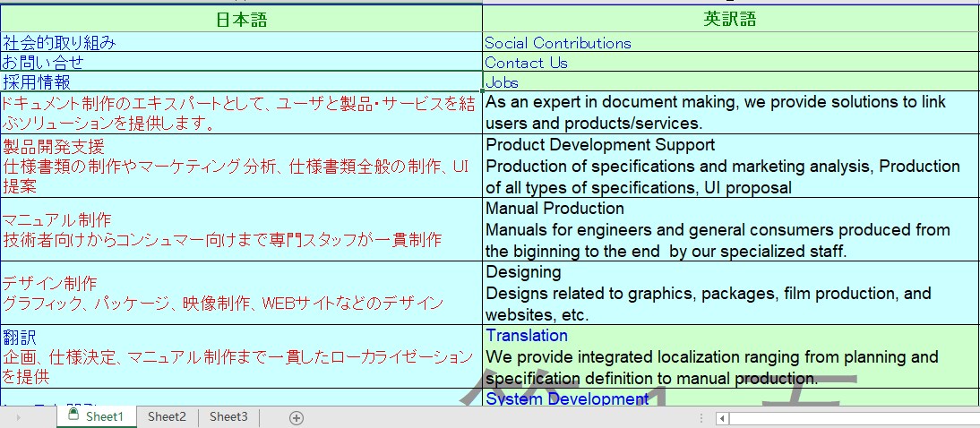Viewport: 980px width, 428px height.
Task: Select the 翻訳 cell
Action: click(241, 356)
